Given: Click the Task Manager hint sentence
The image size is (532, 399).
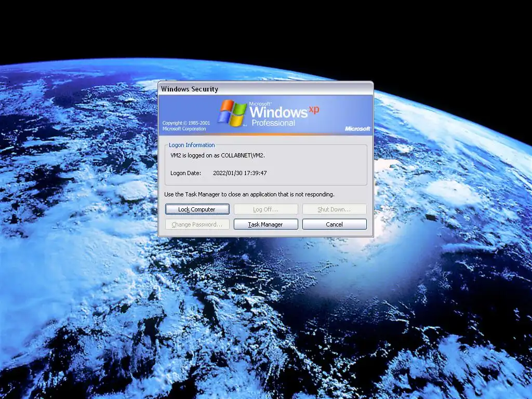Looking at the screenshot, I should [249, 194].
